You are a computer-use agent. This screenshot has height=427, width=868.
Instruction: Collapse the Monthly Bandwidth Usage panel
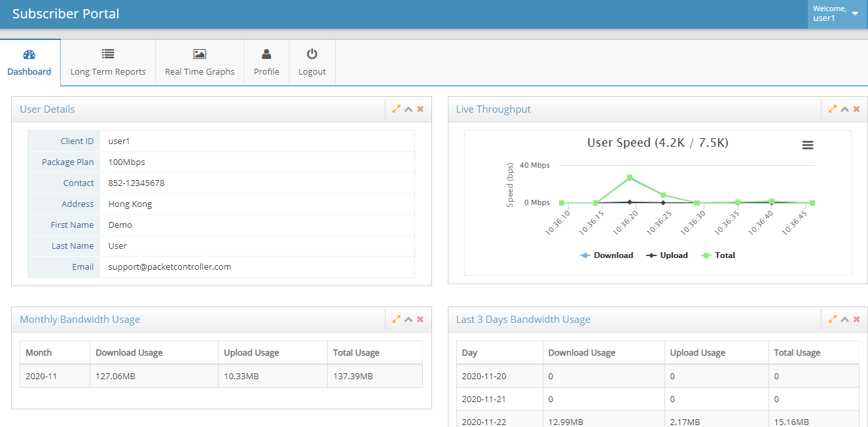click(x=408, y=320)
